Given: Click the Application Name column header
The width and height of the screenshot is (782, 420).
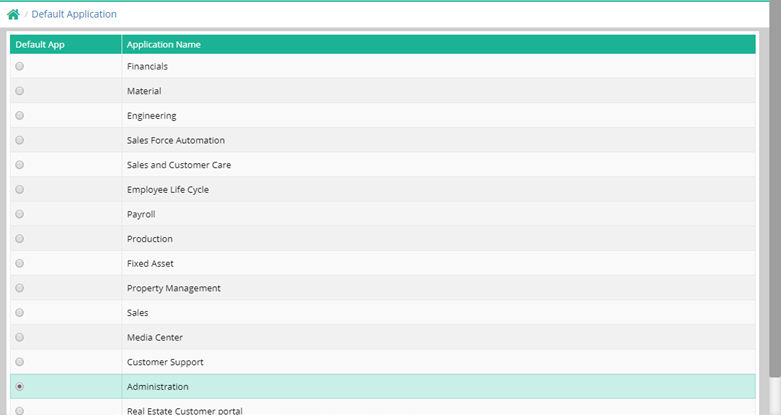Looking at the screenshot, I should (x=163, y=45).
